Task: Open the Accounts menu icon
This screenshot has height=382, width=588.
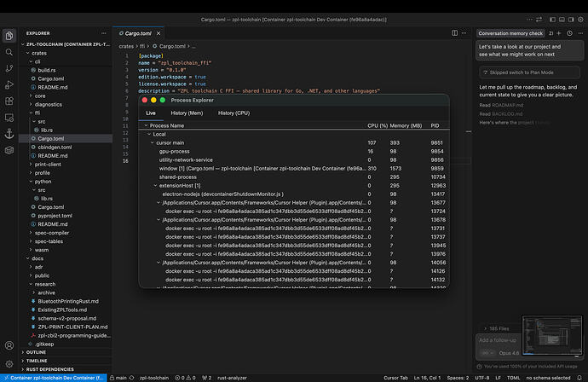Action: (x=9, y=345)
